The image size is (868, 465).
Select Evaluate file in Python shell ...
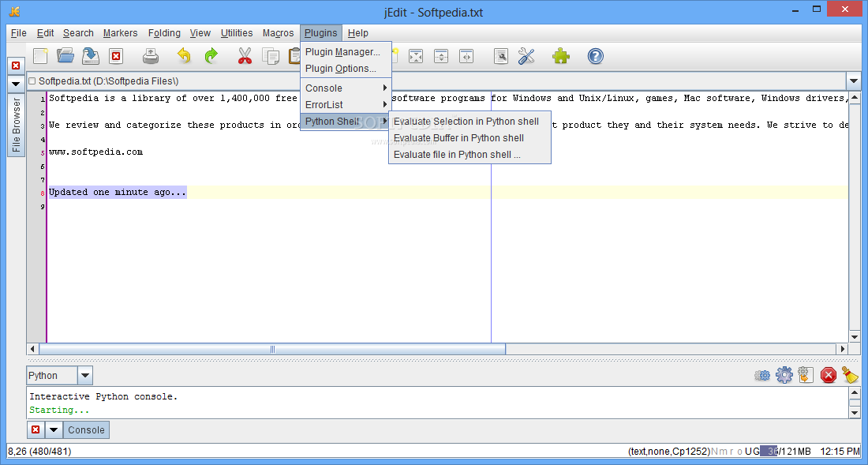point(470,155)
